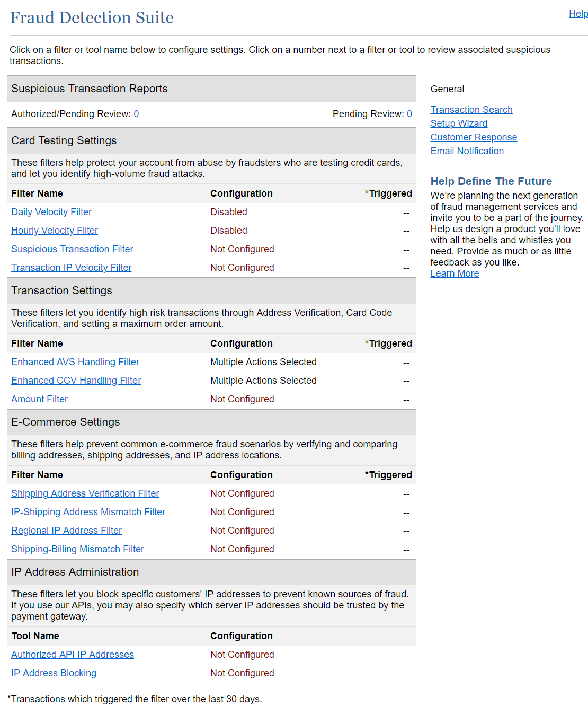
Task: Select the Transaction IP Velocity Filter
Action: (x=72, y=268)
